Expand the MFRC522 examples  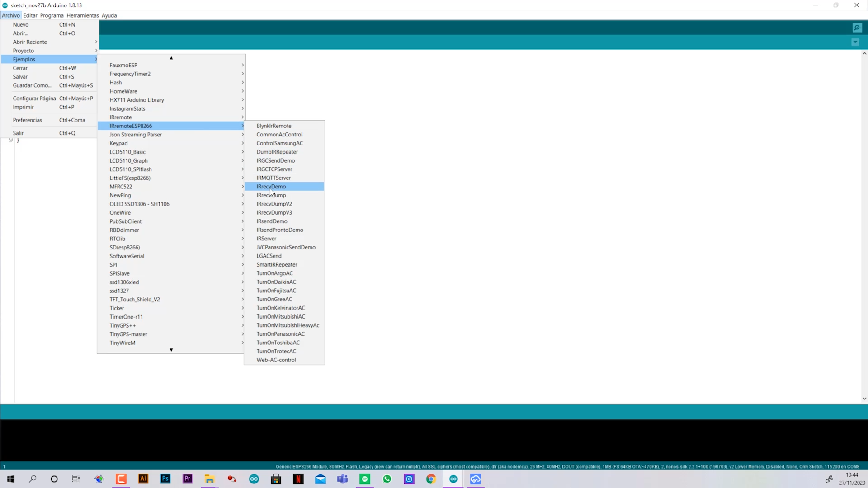point(171,187)
